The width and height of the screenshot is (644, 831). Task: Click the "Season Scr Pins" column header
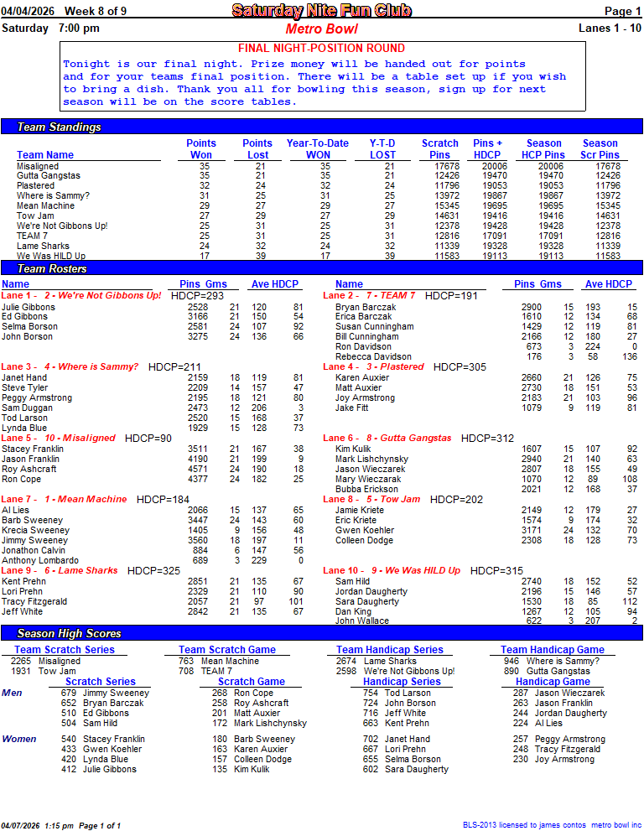pyautogui.click(x=600, y=149)
